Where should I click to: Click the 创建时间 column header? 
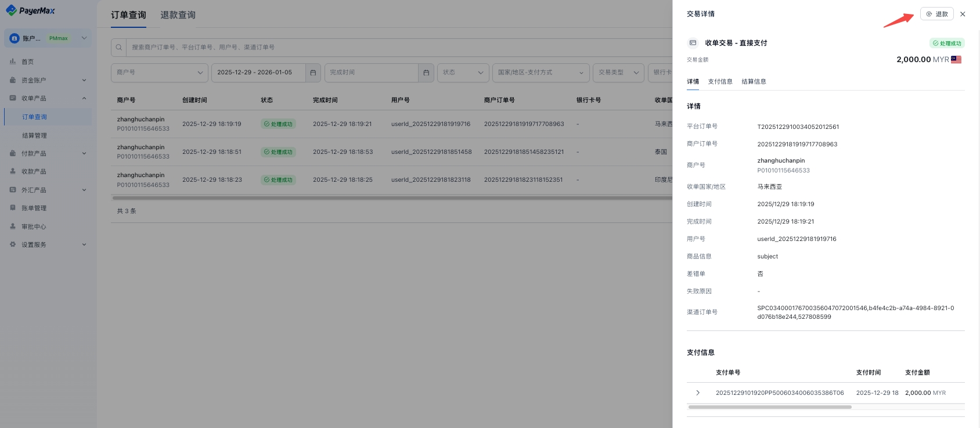[194, 100]
